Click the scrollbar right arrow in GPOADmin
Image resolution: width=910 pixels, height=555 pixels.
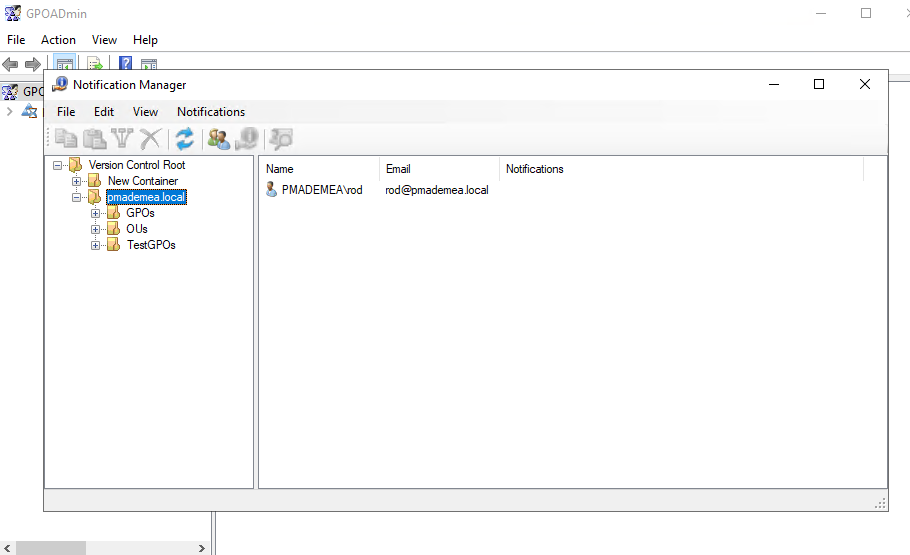point(201,548)
